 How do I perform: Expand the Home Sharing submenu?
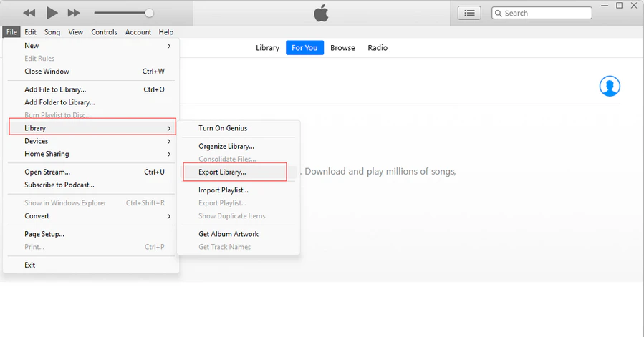91,154
